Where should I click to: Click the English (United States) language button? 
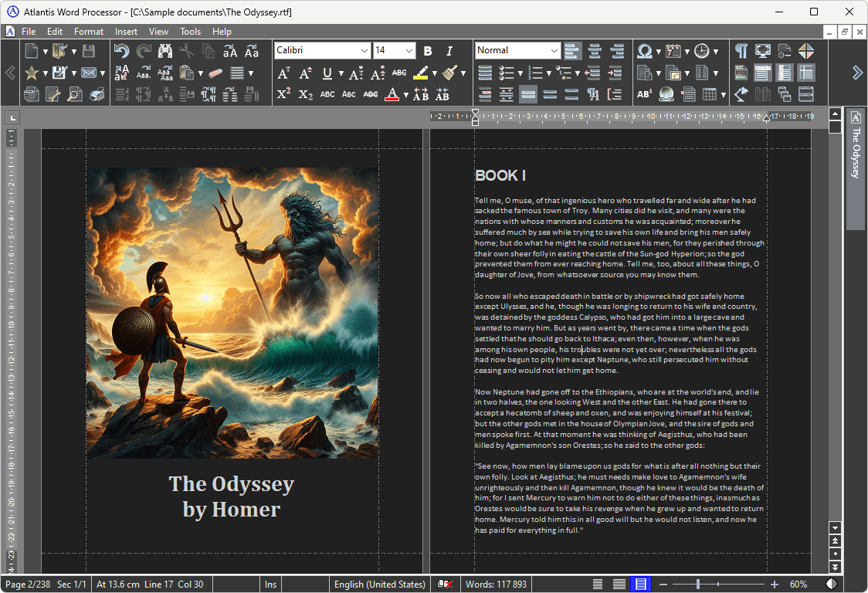[x=379, y=585]
